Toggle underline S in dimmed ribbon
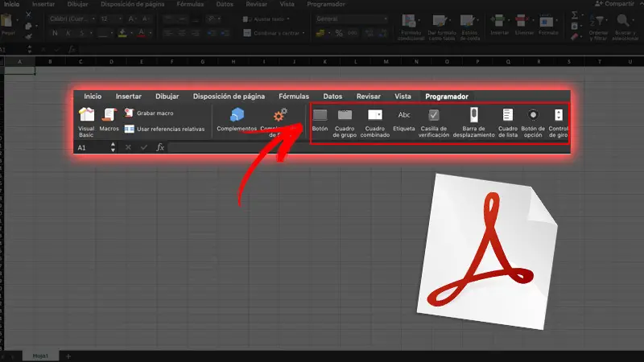644x362 pixels. 82,33
